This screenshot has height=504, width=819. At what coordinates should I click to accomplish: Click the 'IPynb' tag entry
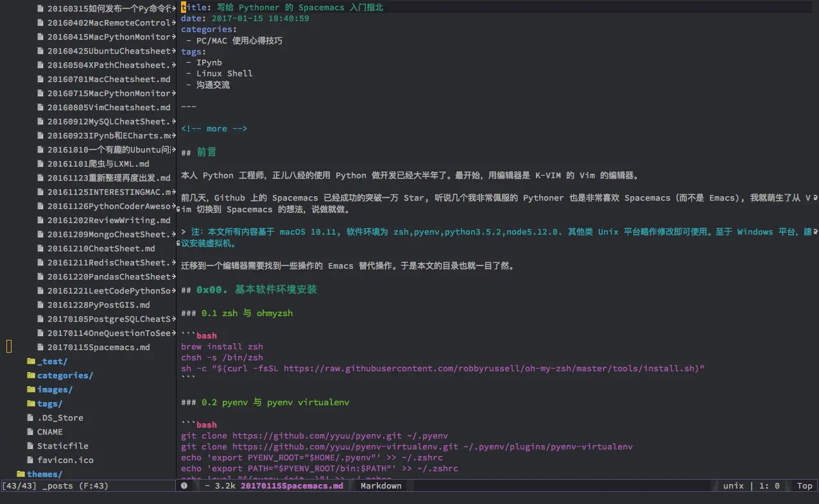click(209, 63)
